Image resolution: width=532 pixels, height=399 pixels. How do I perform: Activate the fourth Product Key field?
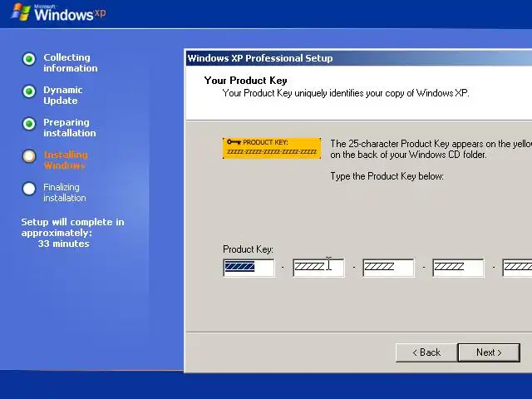coord(458,268)
